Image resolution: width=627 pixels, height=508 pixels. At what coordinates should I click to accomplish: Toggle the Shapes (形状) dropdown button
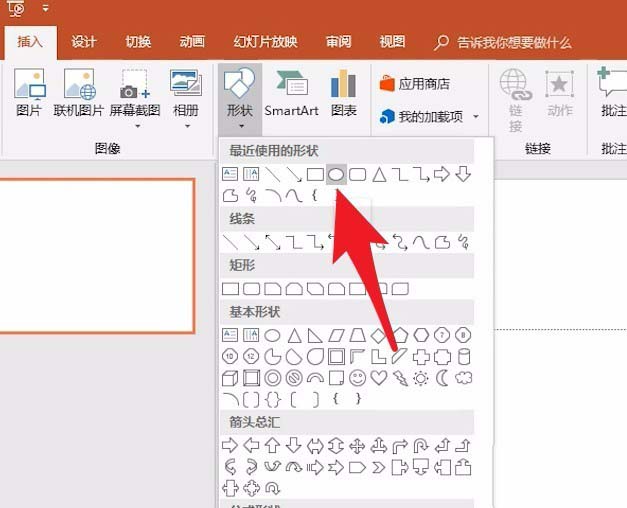pos(240,99)
